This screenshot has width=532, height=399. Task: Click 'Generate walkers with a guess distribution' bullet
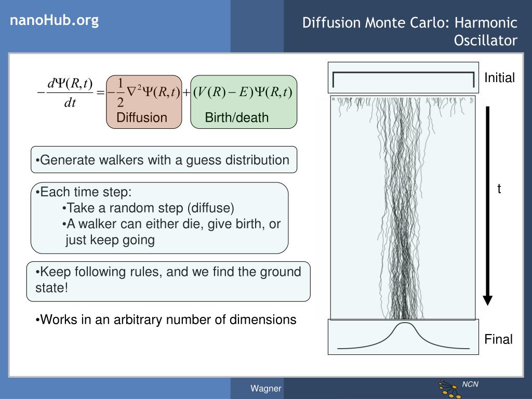(x=164, y=160)
